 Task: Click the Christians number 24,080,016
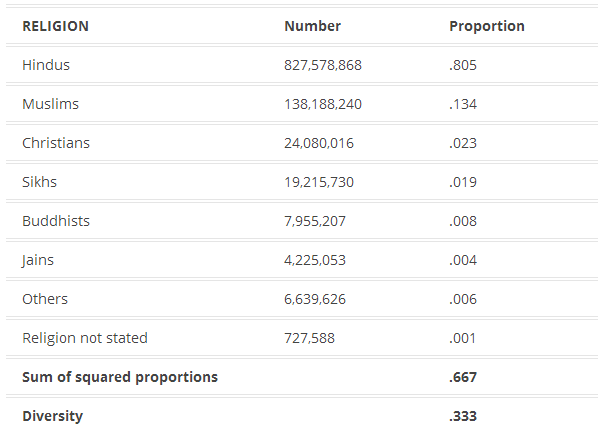pyautogui.click(x=319, y=143)
